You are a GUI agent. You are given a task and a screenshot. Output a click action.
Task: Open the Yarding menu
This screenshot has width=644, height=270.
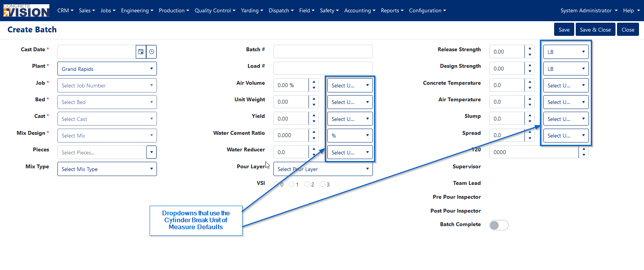click(252, 10)
